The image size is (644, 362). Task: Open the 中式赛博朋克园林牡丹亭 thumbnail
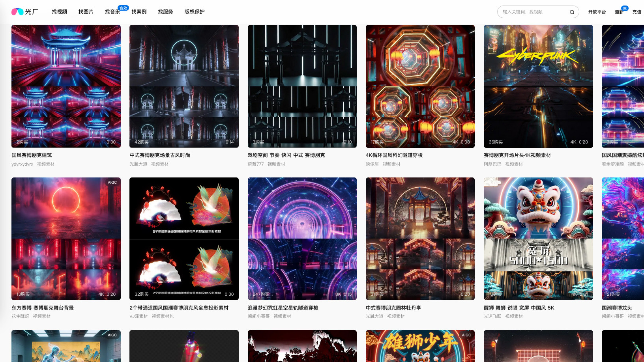tap(420, 239)
